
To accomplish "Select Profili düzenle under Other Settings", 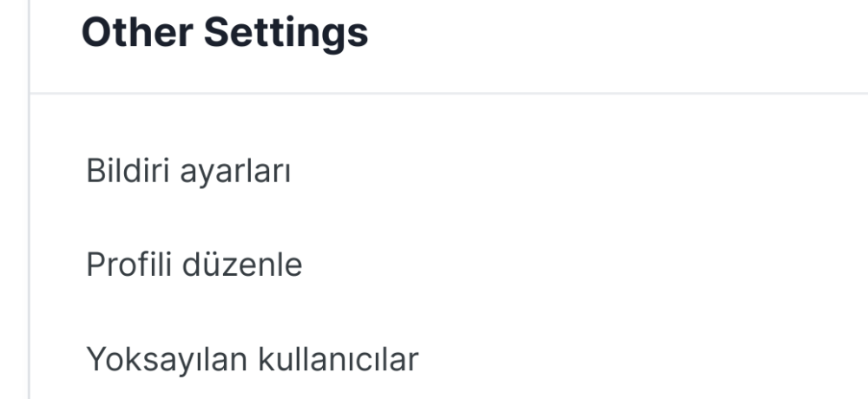I will [x=194, y=265].
